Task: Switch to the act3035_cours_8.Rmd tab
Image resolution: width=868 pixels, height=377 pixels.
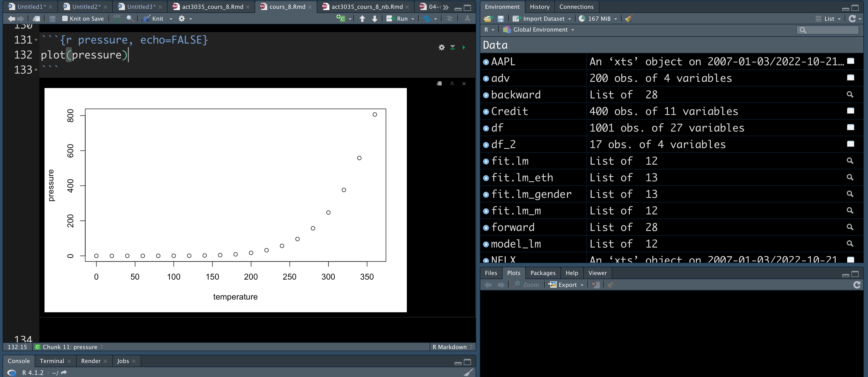Action: point(212,7)
